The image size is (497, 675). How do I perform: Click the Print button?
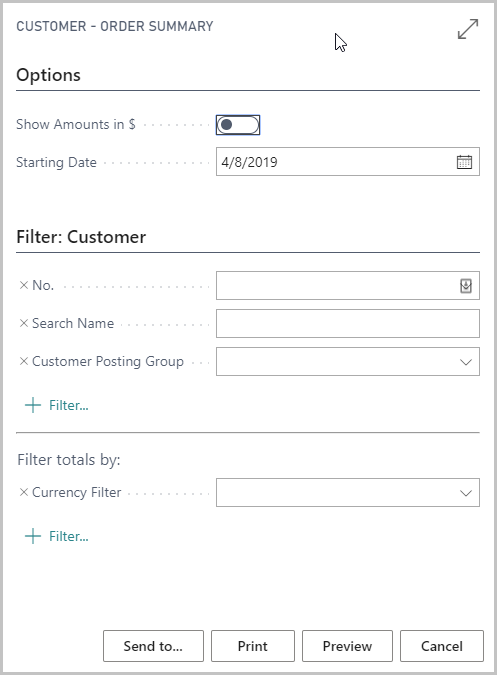click(x=253, y=646)
